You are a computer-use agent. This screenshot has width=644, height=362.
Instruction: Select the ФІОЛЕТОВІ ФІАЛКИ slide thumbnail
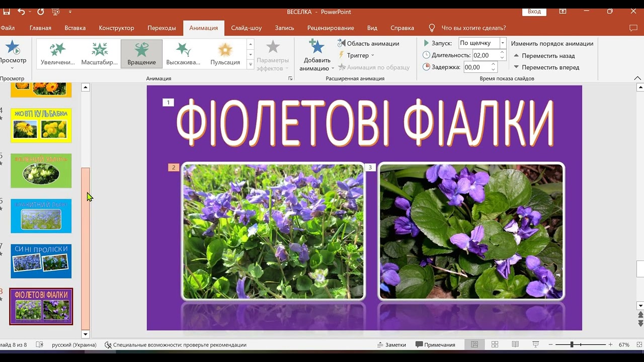tap(41, 306)
